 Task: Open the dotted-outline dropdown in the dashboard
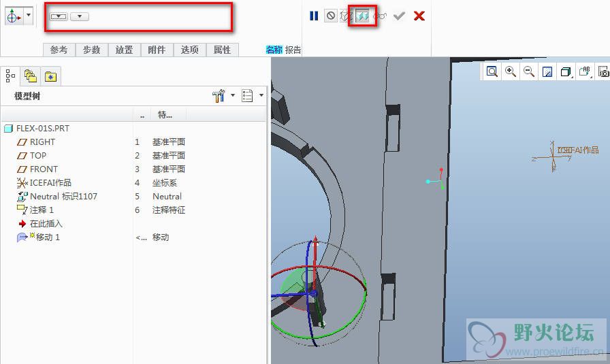(59, 17)
